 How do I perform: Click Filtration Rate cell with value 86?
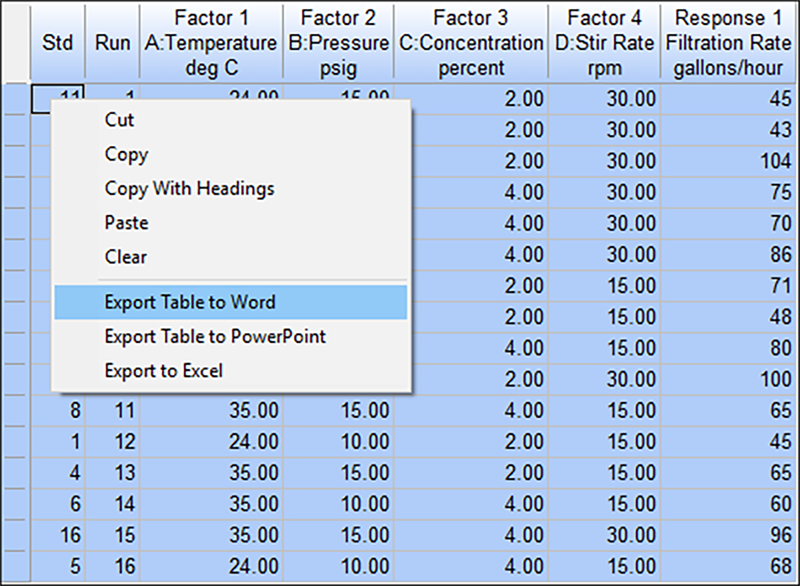point(728,254)
